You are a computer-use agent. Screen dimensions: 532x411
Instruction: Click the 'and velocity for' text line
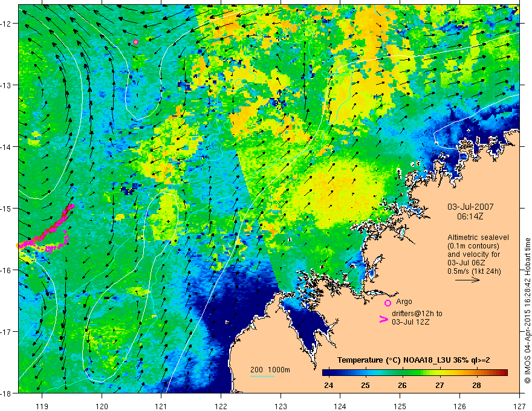(x=473, y=254)
